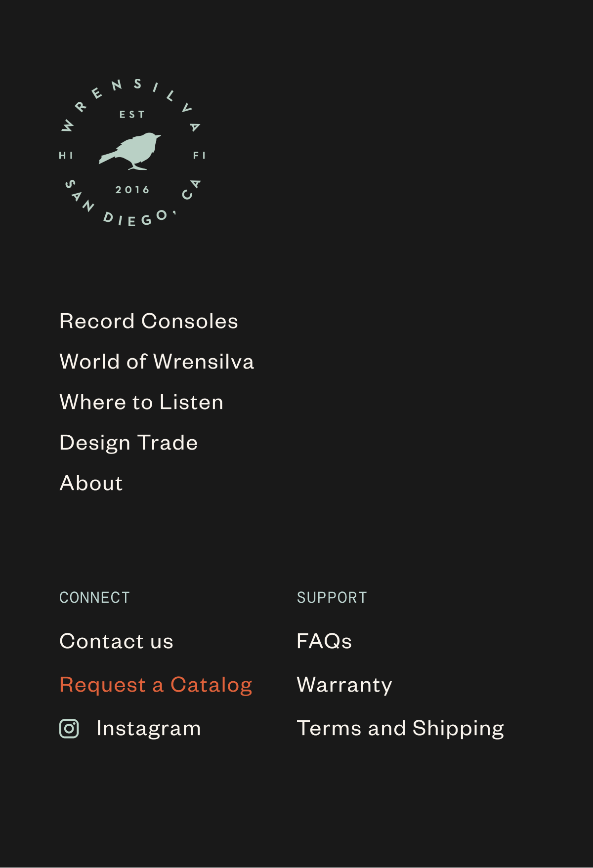Click the bird silhouette in the logo

click(130, 151)
